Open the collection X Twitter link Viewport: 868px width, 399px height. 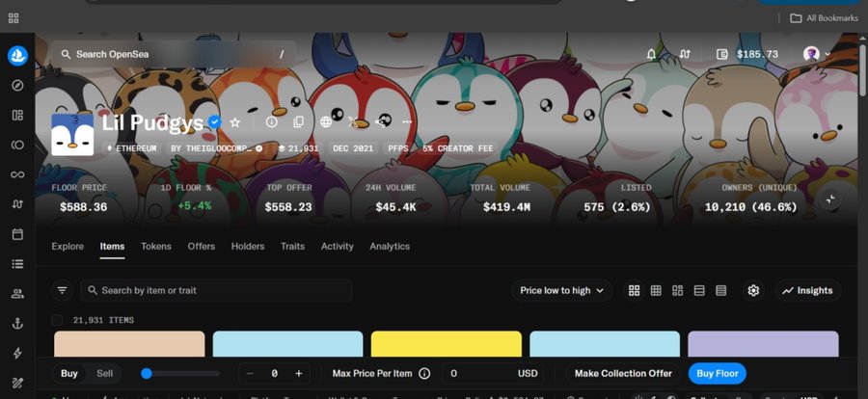[353, 122]
